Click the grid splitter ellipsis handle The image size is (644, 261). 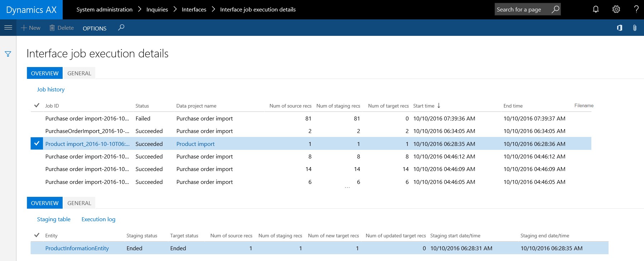click(347, 188)
